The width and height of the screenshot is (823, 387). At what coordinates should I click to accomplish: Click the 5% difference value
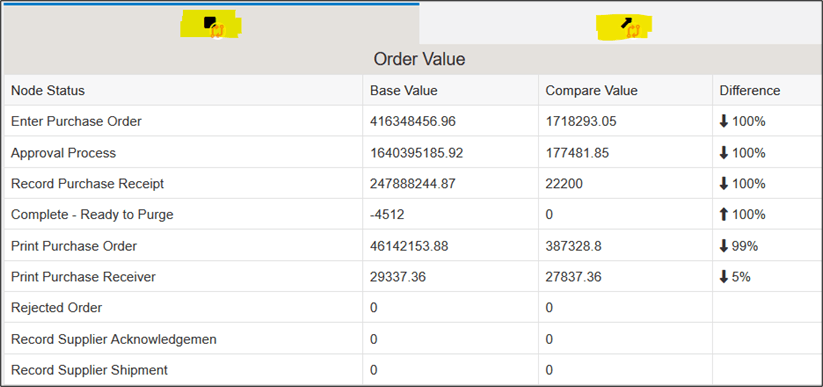tap(735, 277)
